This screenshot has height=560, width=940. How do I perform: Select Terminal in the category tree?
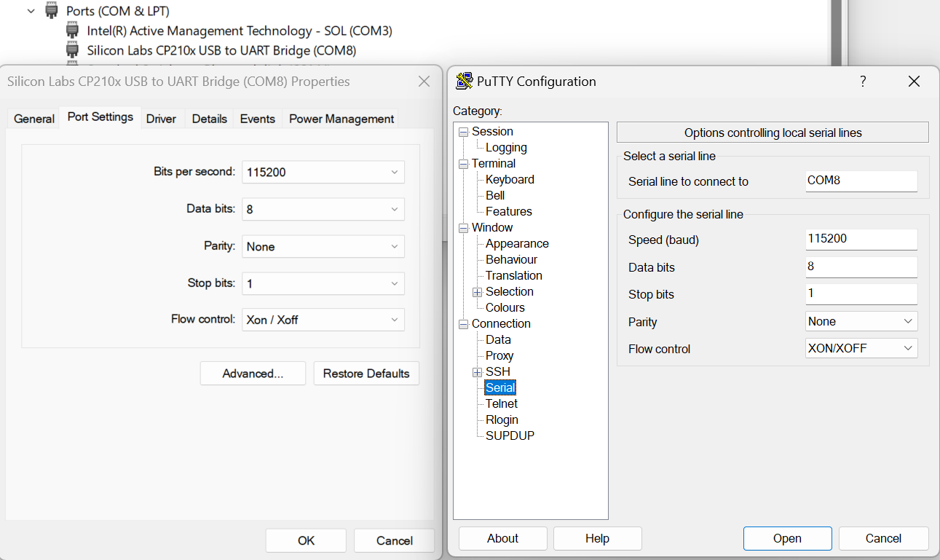pyautogui.click(x=494, y=164)
